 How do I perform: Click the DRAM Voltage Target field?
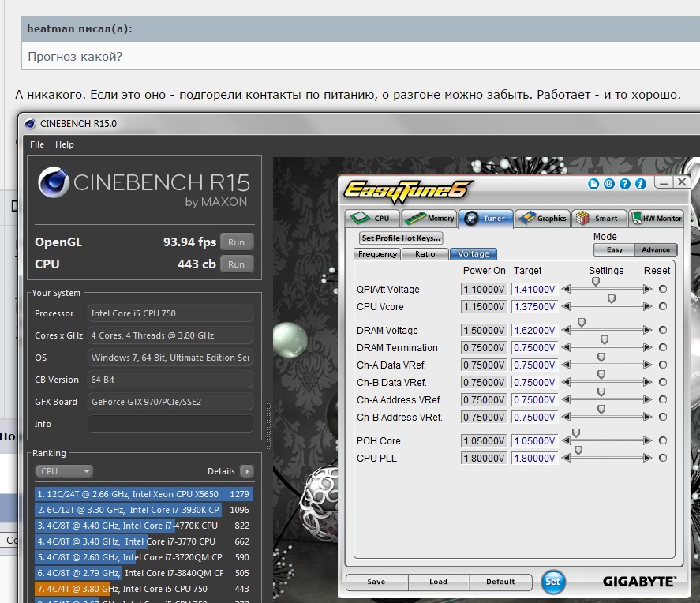click(x=534, y=331)
